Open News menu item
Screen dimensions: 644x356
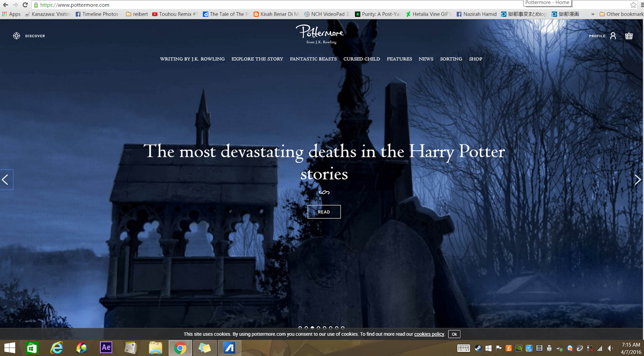426,59
